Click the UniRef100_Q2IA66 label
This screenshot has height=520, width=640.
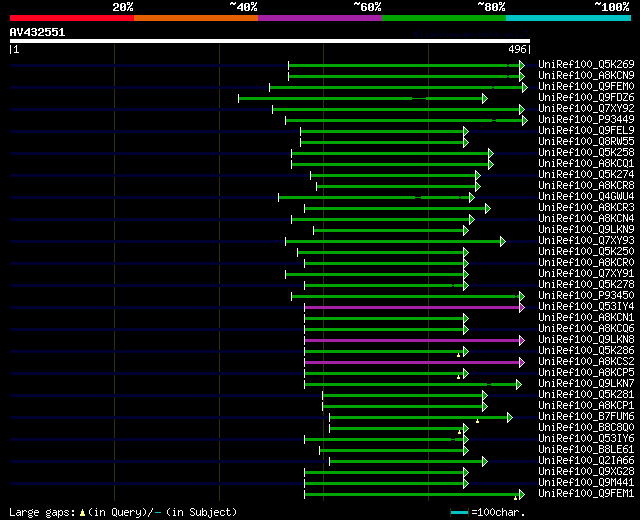point(586,461)
